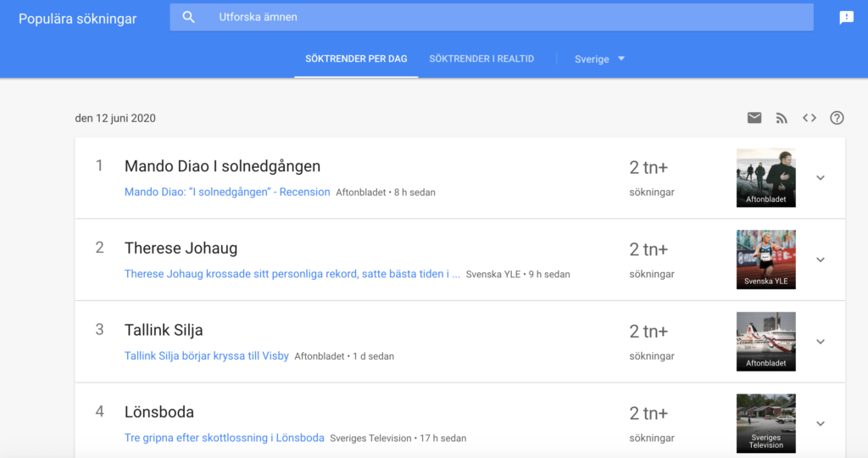The width and height of the screenshot is (868, 458).
Task: Open the help question mark icon
Action: tap(837, 117)
